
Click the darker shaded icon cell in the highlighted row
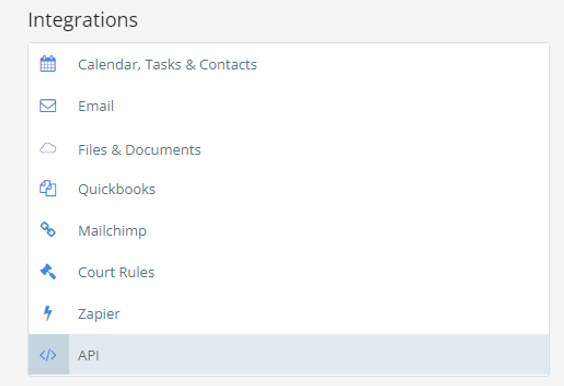coord(49,355)
